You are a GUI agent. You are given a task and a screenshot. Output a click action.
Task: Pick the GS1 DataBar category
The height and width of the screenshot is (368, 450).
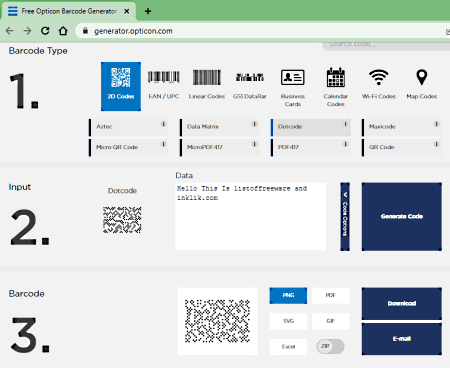click(250, 85)
